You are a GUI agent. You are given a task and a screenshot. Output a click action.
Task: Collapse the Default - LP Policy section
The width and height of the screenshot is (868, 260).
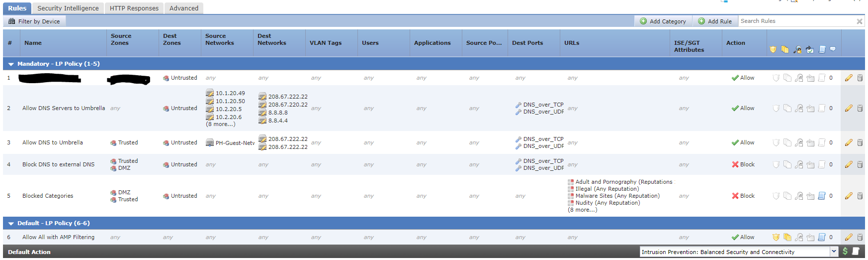[11, 224]
